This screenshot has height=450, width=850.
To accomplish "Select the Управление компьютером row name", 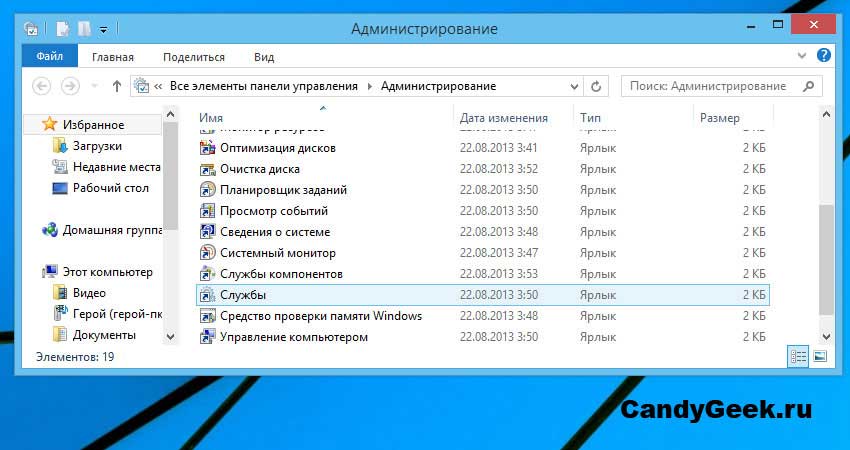I will coord(294,337).
